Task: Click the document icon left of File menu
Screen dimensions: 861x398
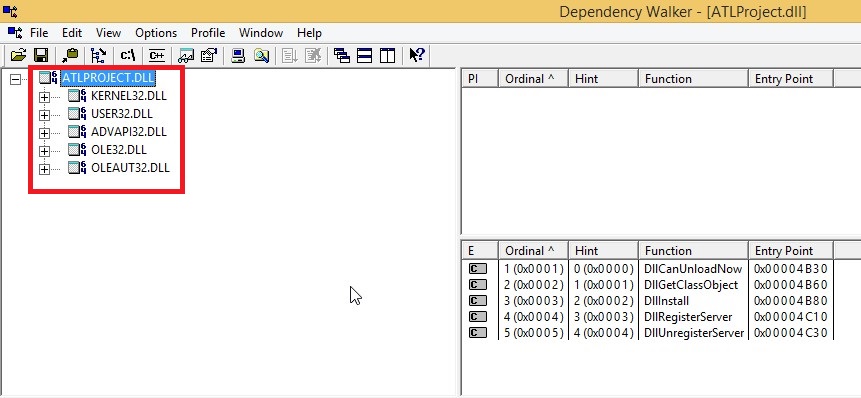Action: [15, 32]
